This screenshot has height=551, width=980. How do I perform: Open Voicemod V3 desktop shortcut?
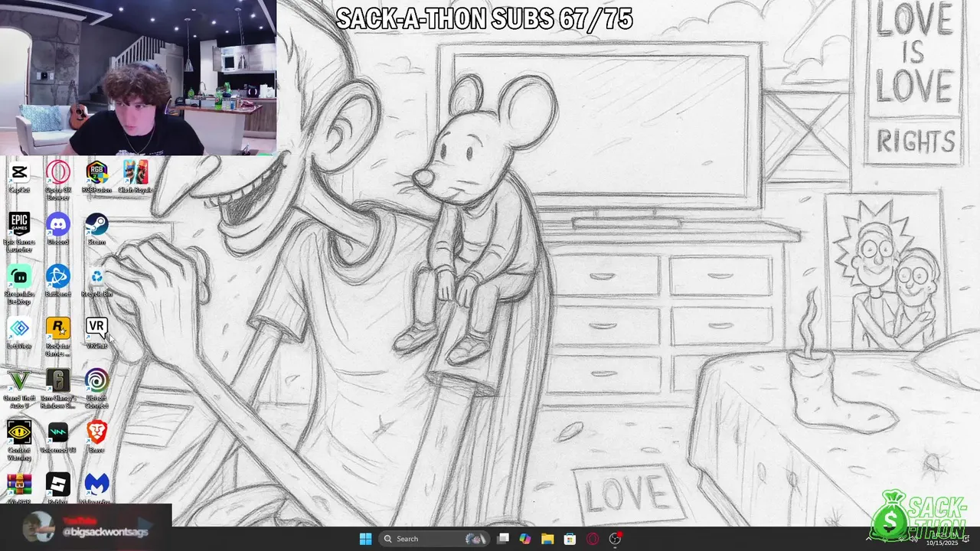tap(58, 438)
